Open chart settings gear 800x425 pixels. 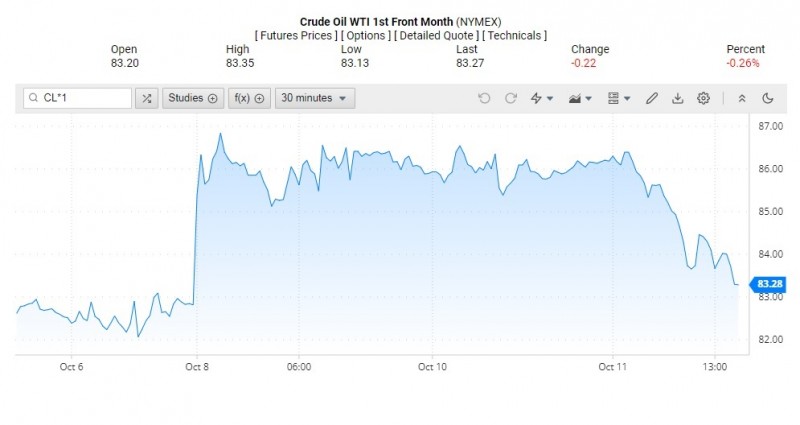(704, 98)
